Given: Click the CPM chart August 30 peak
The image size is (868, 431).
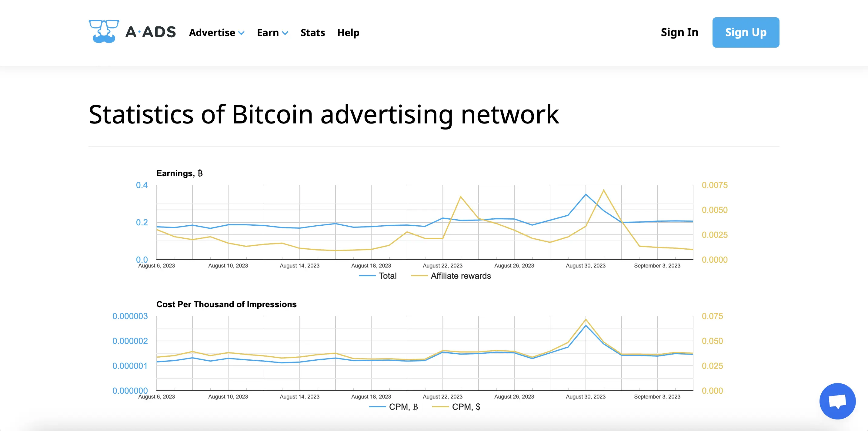Looking at the screenshot, I should (586, 325).
